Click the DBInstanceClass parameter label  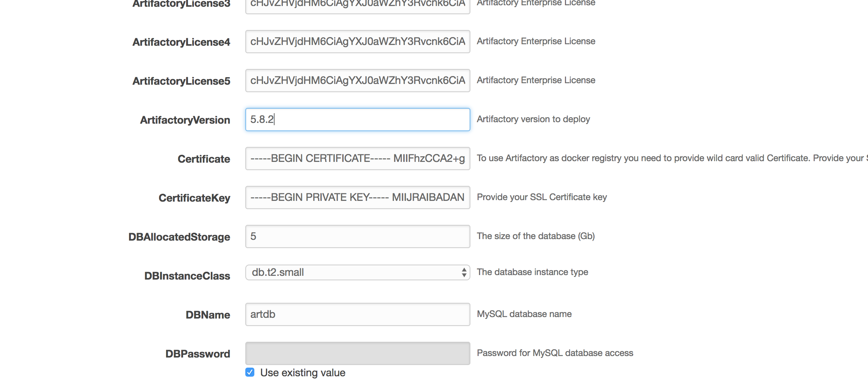click(187, 276)
